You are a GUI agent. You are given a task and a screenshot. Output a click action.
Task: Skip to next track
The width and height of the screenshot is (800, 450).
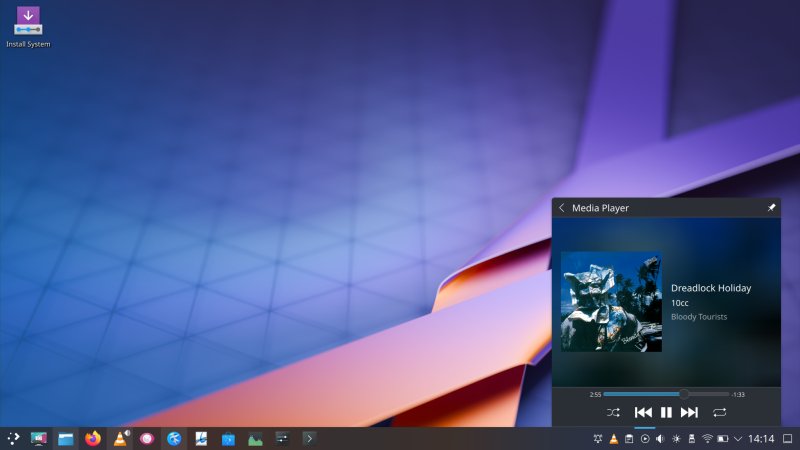pyautogui.click(x=689, y=412)
